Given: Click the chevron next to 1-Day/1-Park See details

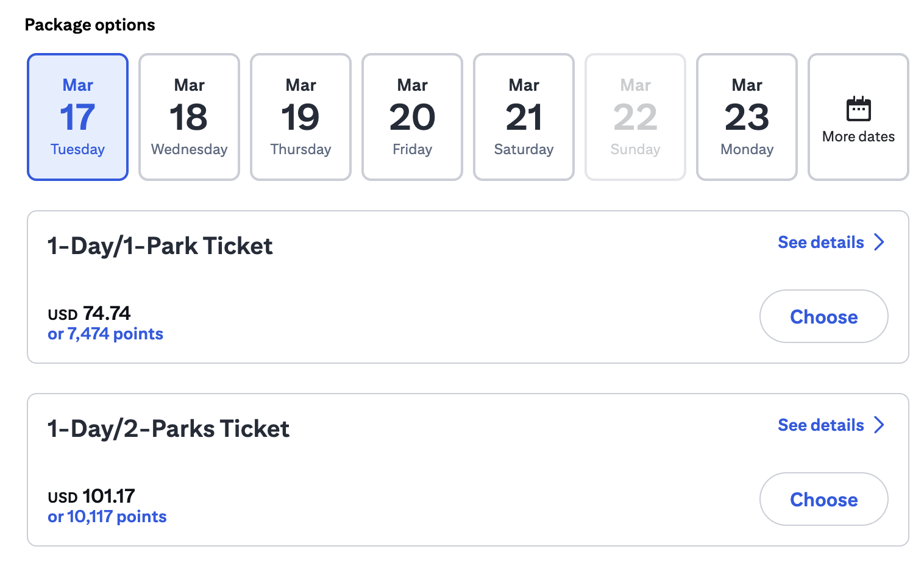Looking at the screenshot, I should point(880,242).
